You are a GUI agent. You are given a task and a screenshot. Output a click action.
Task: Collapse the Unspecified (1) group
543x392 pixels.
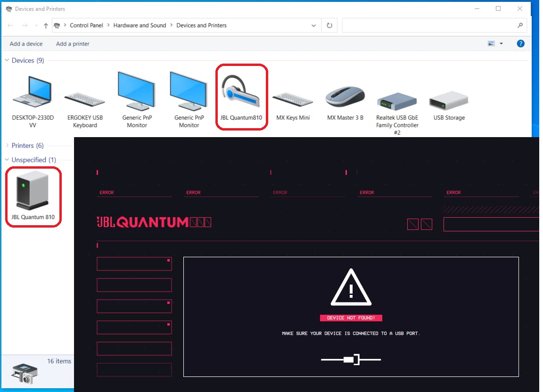(x=7, y=160)
